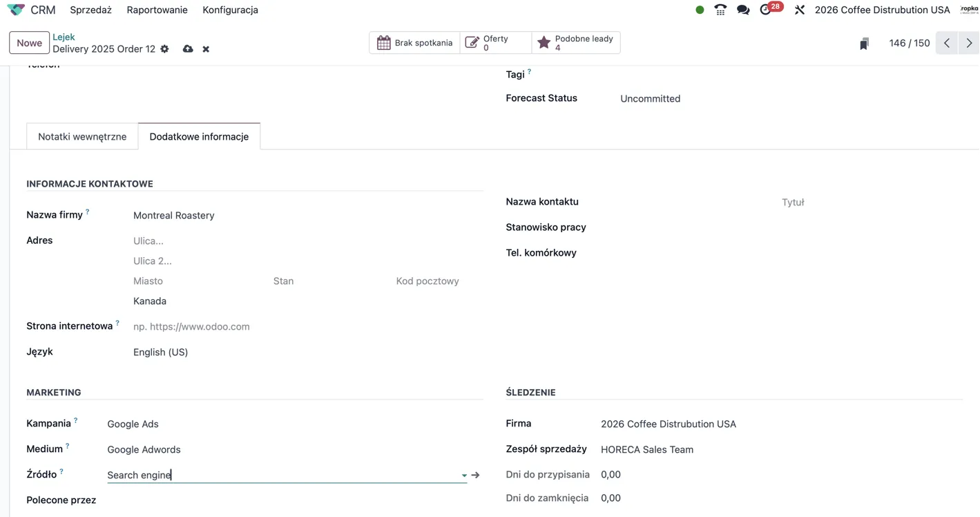Open the record actions gear icon
980x517 pixels.
(x=164, y=49)
